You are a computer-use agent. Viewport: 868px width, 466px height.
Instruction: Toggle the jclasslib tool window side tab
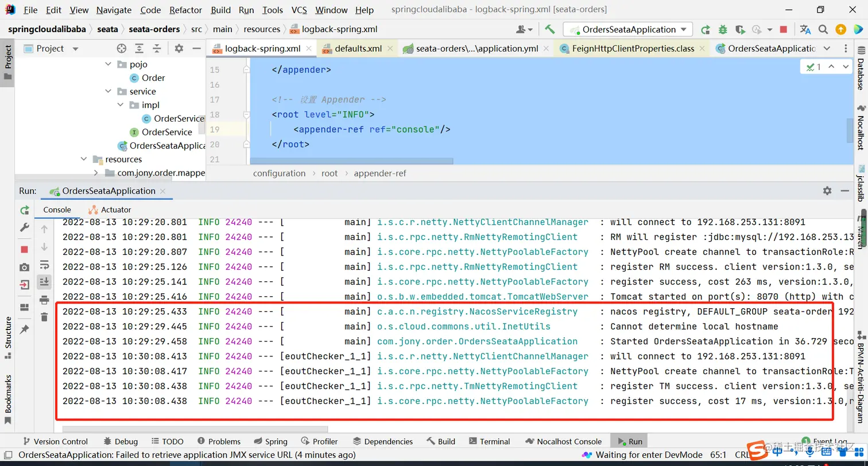coord(861,184)
